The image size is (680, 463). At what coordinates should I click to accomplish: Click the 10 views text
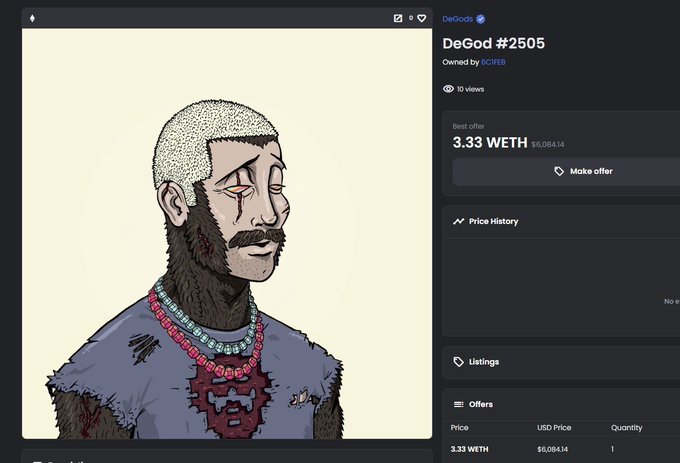(x=471, y=89)
